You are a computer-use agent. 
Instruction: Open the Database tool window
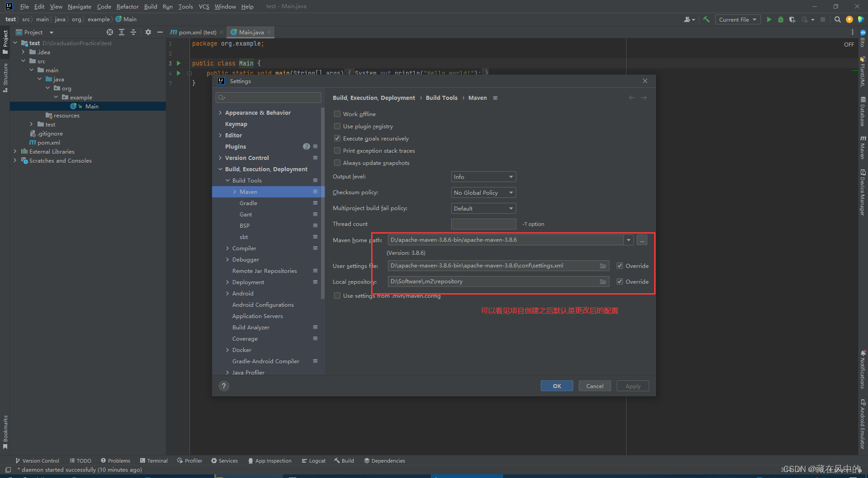863,111
